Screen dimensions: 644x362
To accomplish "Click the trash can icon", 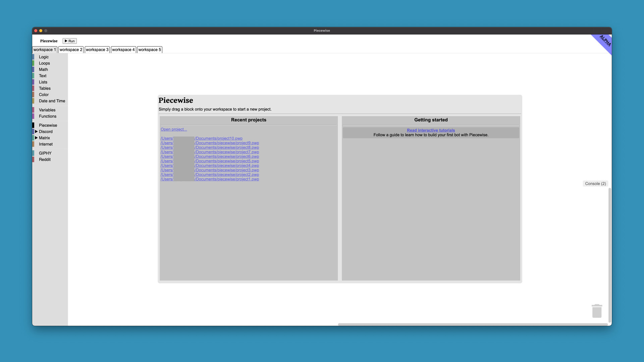I will (597, 311).
